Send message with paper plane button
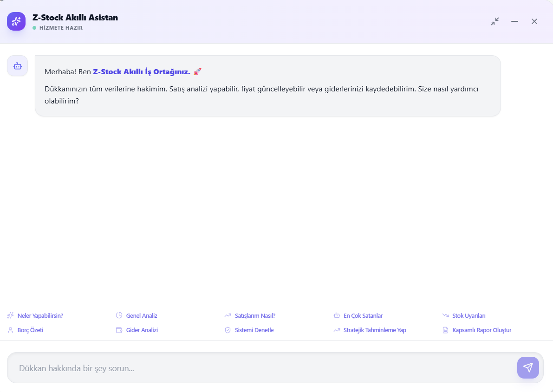Image resolution: width=553 pixels, height=392 pixels. 528,368
